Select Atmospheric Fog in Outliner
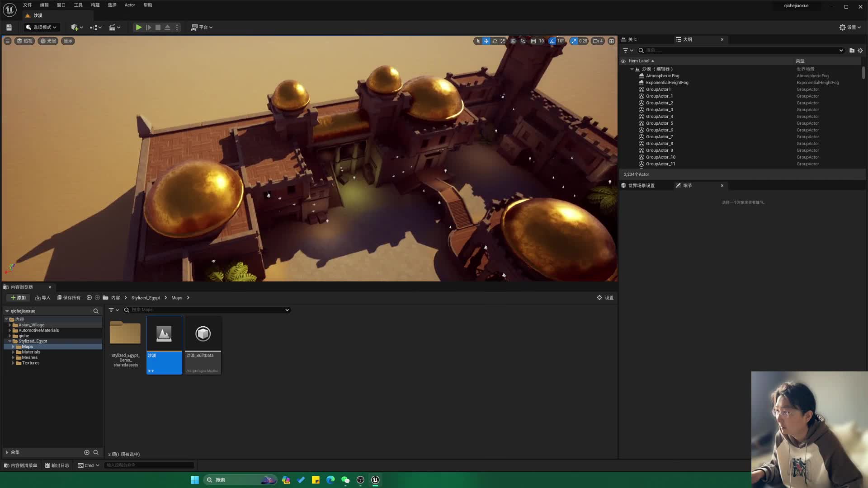 [662, 76]
